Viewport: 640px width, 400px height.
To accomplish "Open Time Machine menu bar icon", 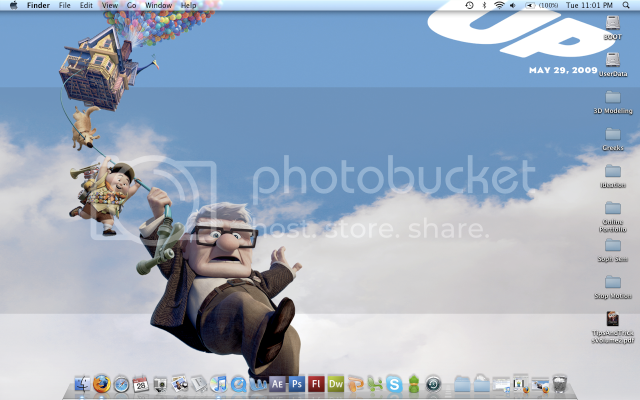I will (x=470, y=6).
